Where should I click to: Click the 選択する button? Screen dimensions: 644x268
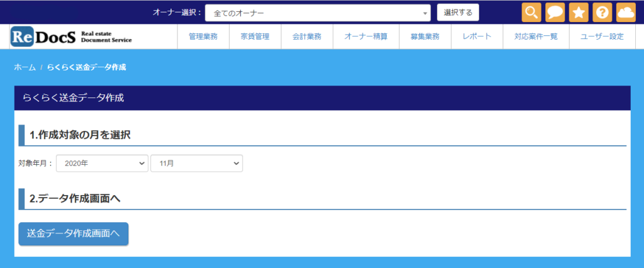tap(458, 13)
